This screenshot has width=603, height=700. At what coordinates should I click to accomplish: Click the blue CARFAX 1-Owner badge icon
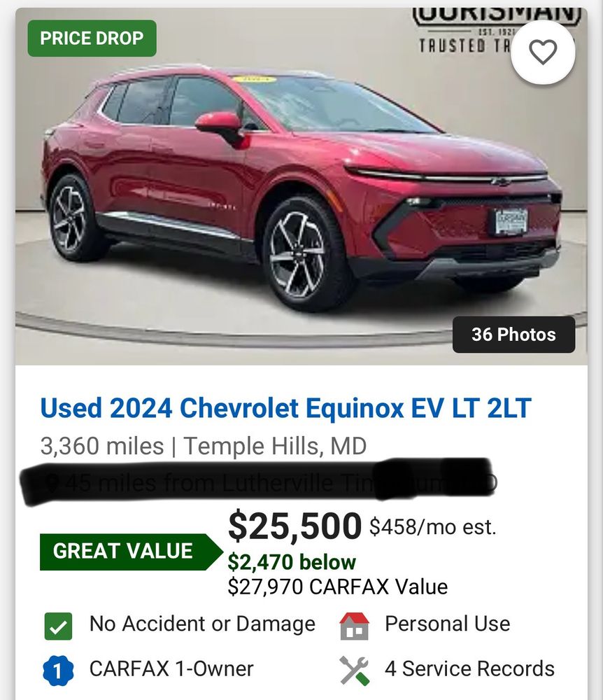tap(58, 670)
